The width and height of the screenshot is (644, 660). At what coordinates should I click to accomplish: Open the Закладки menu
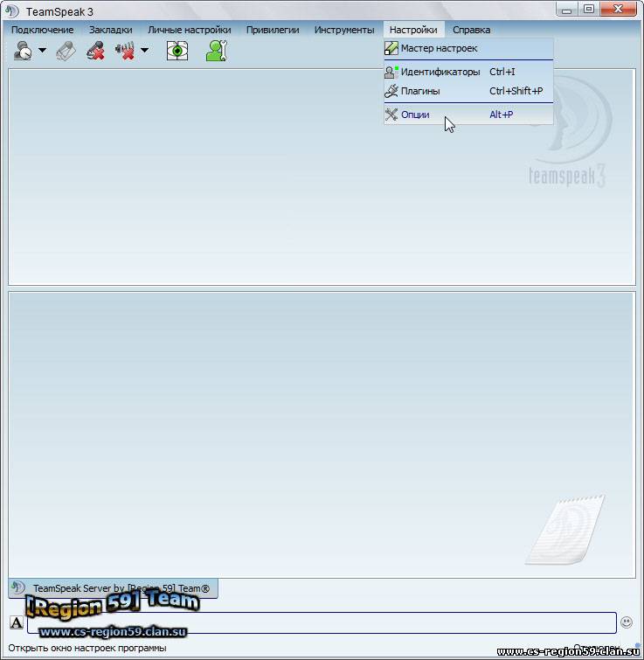click(111, 30)
